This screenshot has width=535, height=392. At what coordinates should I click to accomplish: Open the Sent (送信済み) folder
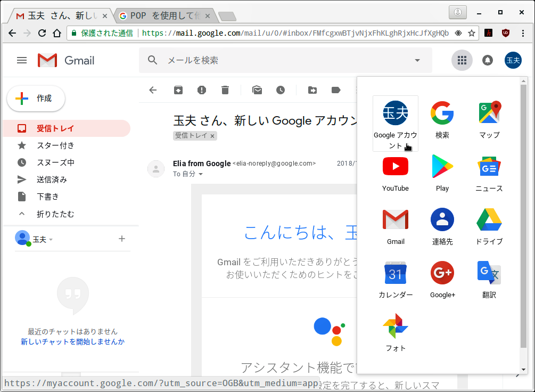pos(67,179)
